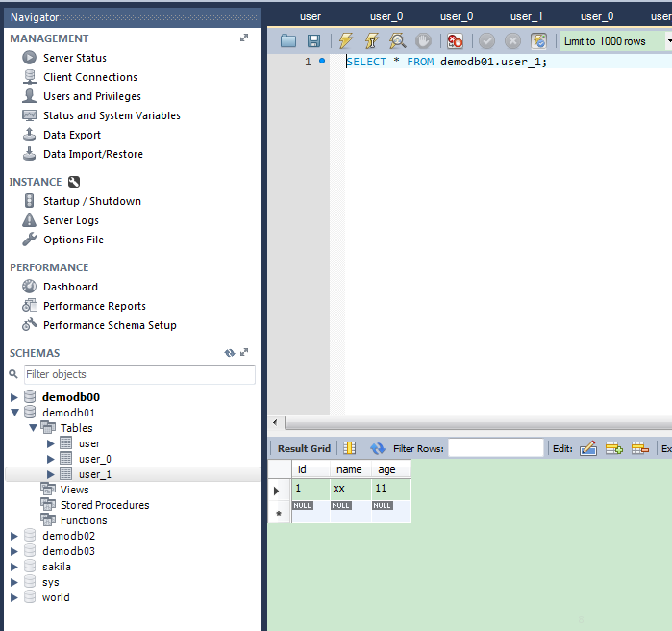Click the horizontal scrollbar track below the editor

479,423
